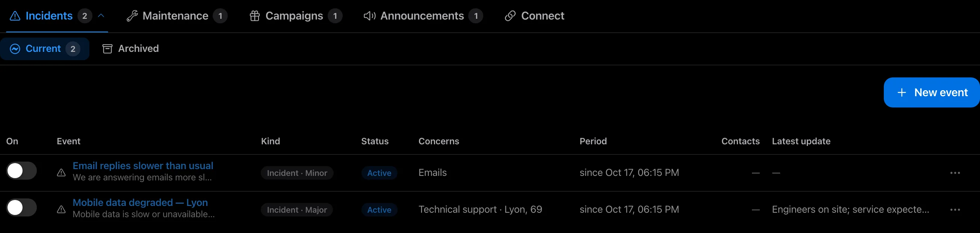This screenshot has width=980, height=233.
Task: Collapse the Incidents tab chevron
Action: [101, 16]
